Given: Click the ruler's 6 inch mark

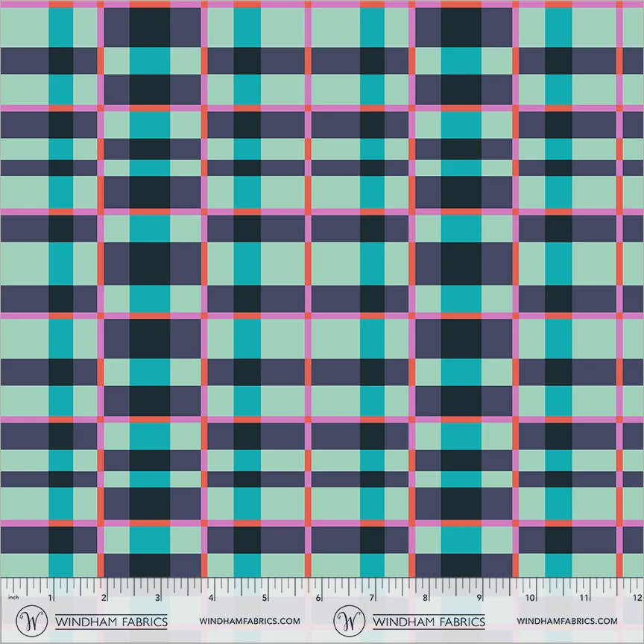Looking at the screenshot, I should (318, 598).
